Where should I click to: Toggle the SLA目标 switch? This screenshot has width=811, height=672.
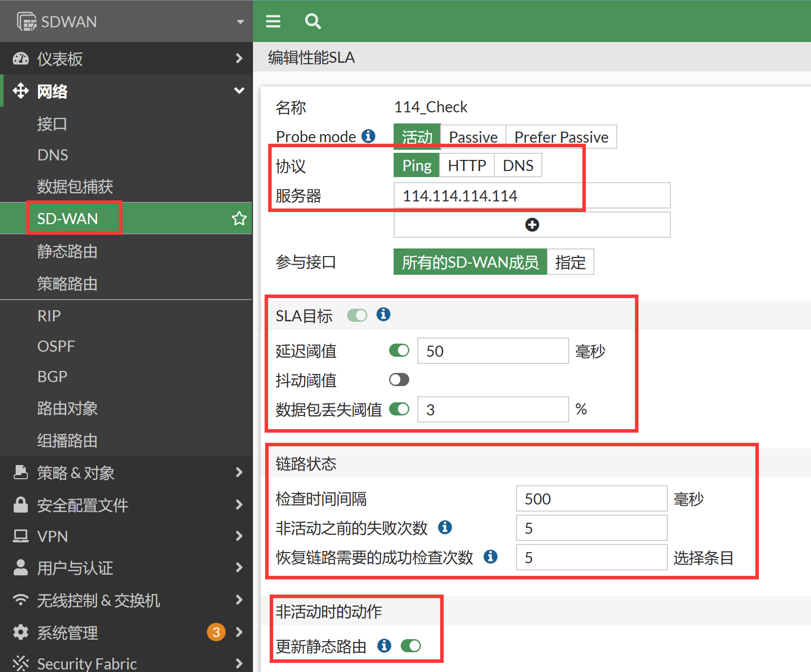pyautogui.click(x=357, y=315)
